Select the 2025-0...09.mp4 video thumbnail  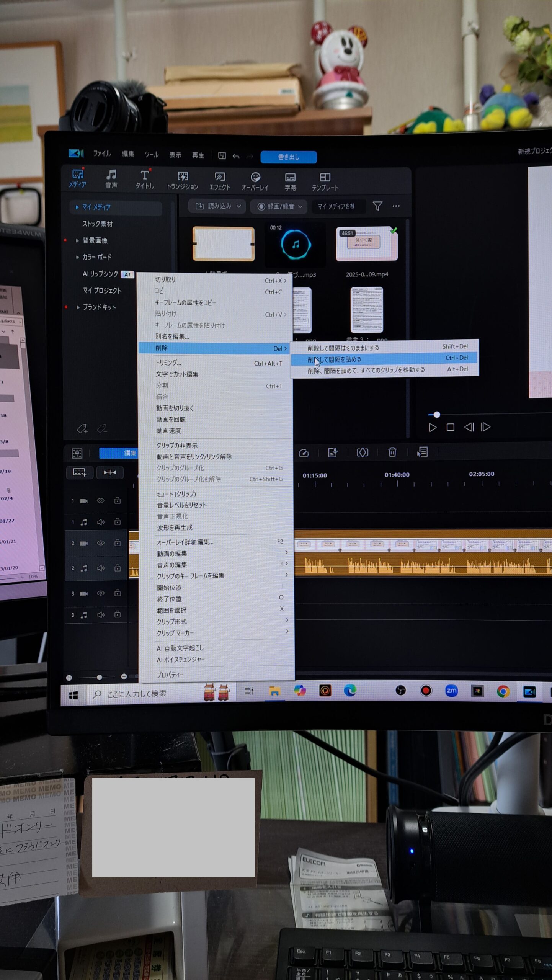[x=367, y=244]
